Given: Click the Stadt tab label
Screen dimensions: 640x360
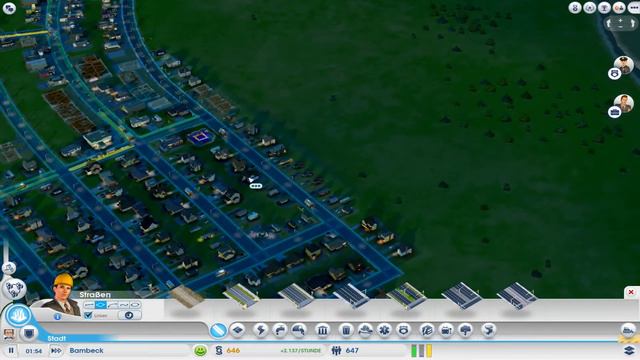Looking at the screenshot, I should pyautogui.click(x=56, y=338).
